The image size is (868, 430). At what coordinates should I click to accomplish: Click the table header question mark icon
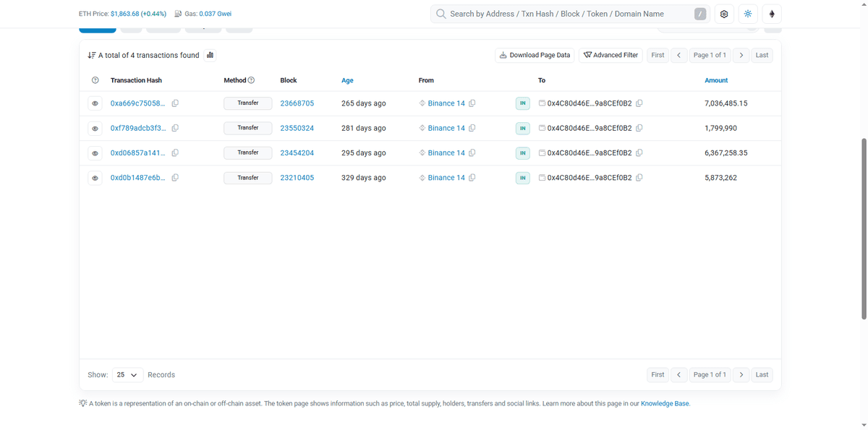(95, 80)
